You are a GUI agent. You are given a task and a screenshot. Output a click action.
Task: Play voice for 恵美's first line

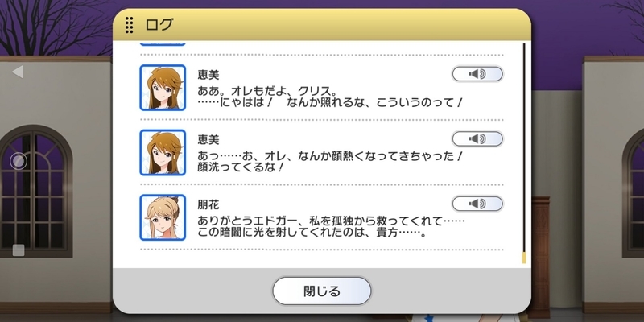(x=477, y=74)
